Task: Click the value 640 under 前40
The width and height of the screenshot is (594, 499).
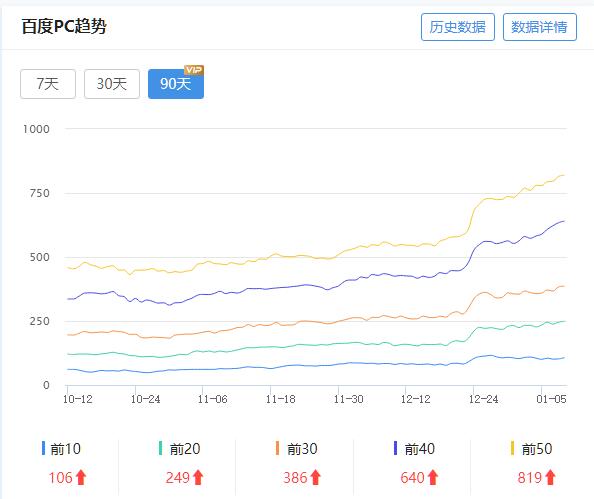Action: point(413,478)
